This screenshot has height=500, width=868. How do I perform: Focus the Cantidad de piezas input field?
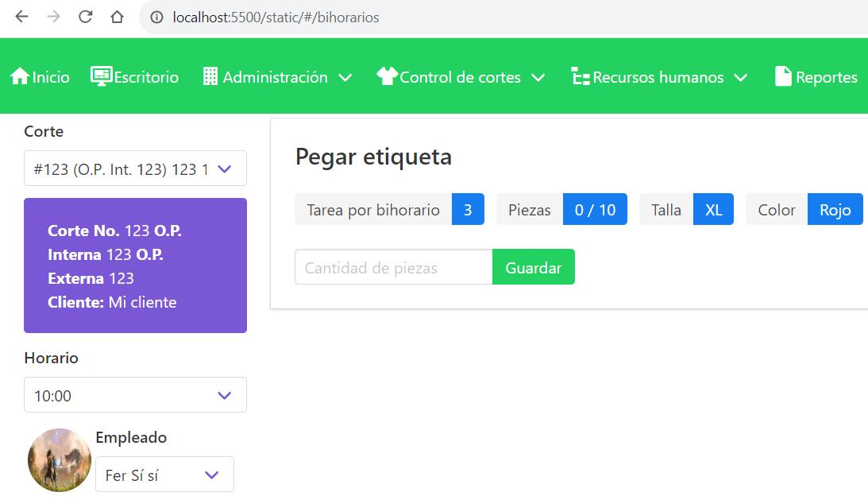coord(393,267)
